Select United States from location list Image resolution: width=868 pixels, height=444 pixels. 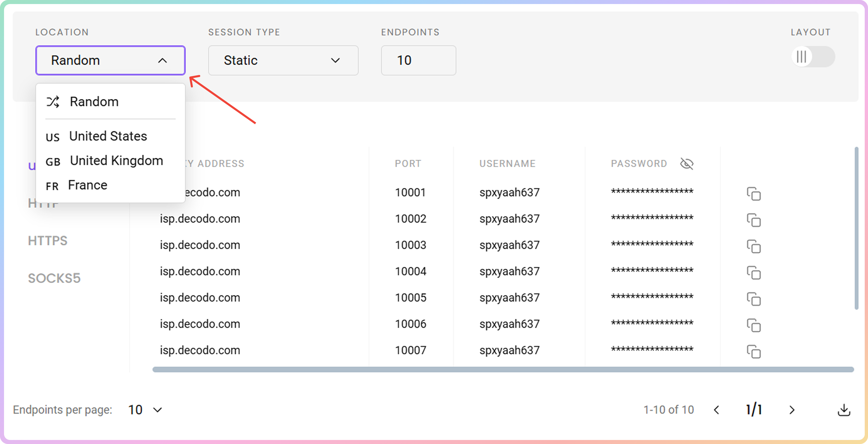tap(108, 136)
